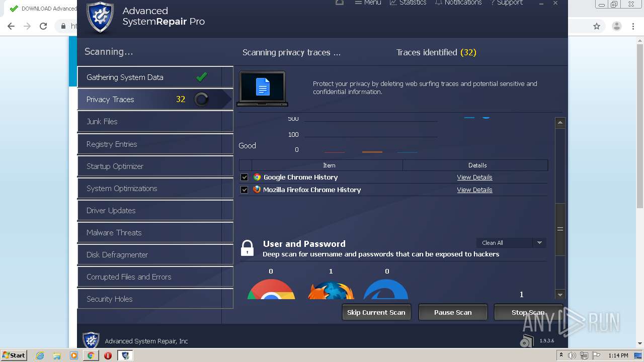Select the Registry Entries step
This screenshot has width=644, height=362.
coord(155,144)
